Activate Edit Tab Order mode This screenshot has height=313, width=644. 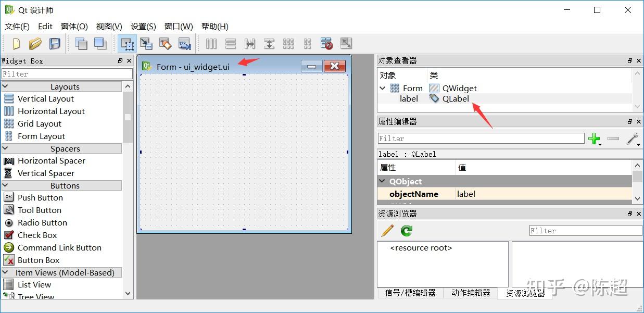coord(185,44)
